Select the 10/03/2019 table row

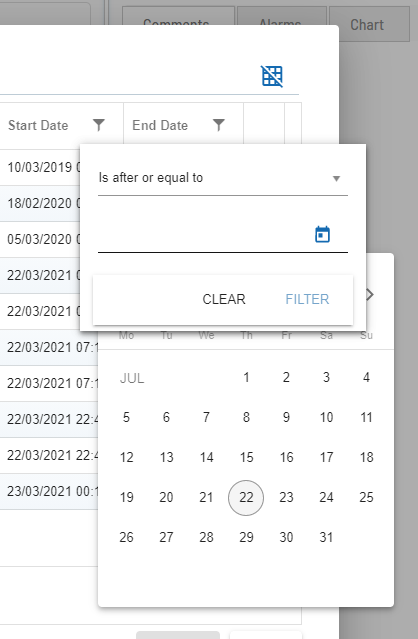40,167
